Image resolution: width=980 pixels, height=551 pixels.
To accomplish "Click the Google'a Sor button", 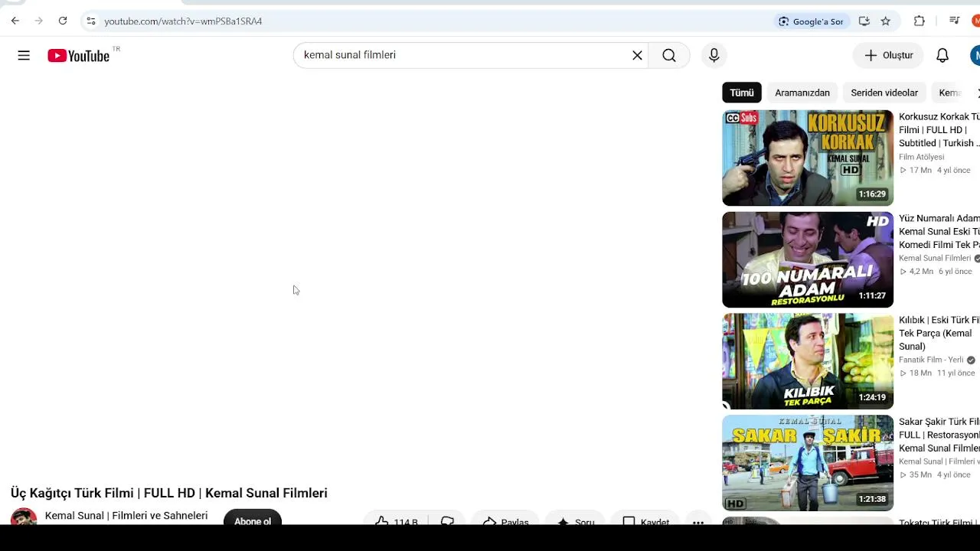I will pos(811,21).
